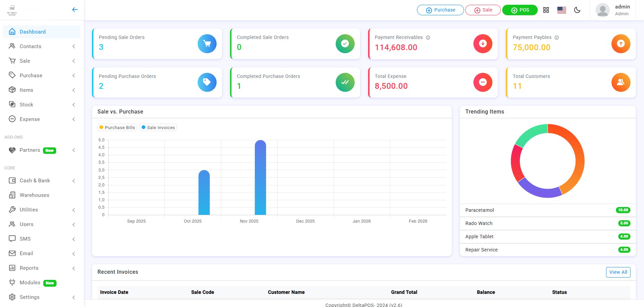Open Warehouses from the sidebar
Screen dimensions: 644x307
coord(34,195)
